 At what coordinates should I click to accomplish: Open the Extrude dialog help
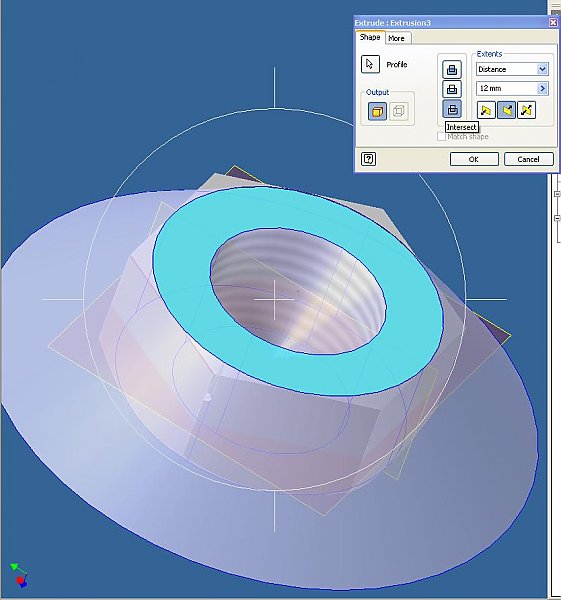[369, 159]
